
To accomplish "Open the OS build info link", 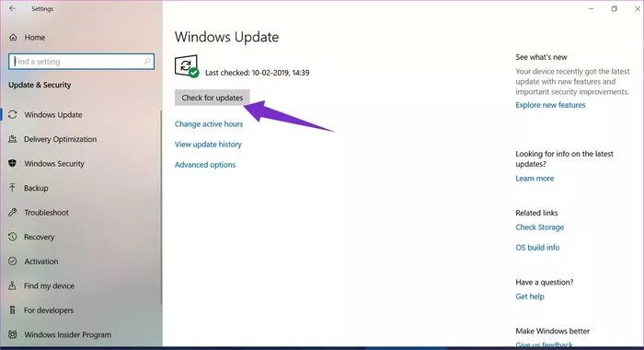I will [x=537, y=247].
